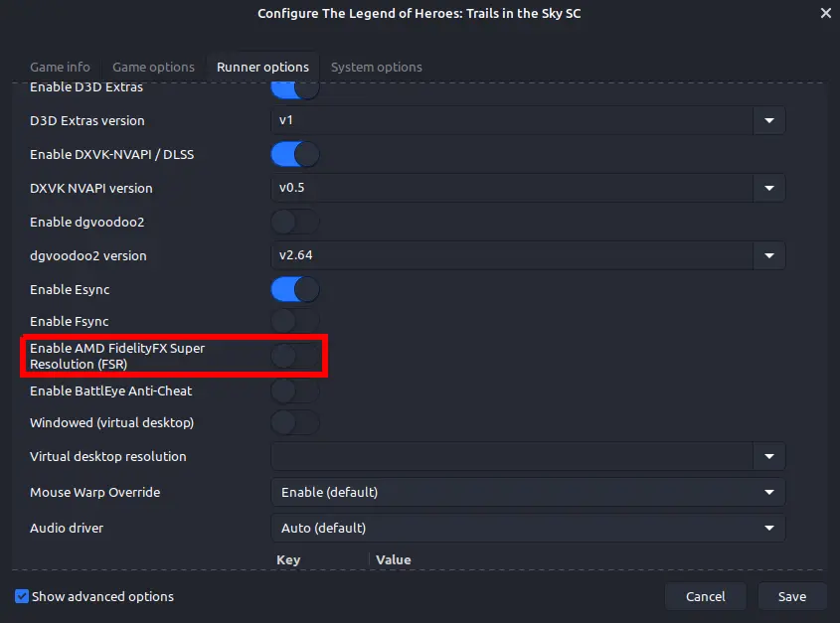The width and height of the screenshot is (840, 623).
Task: Open the Game info tab
Action: (x=60, y=67)
